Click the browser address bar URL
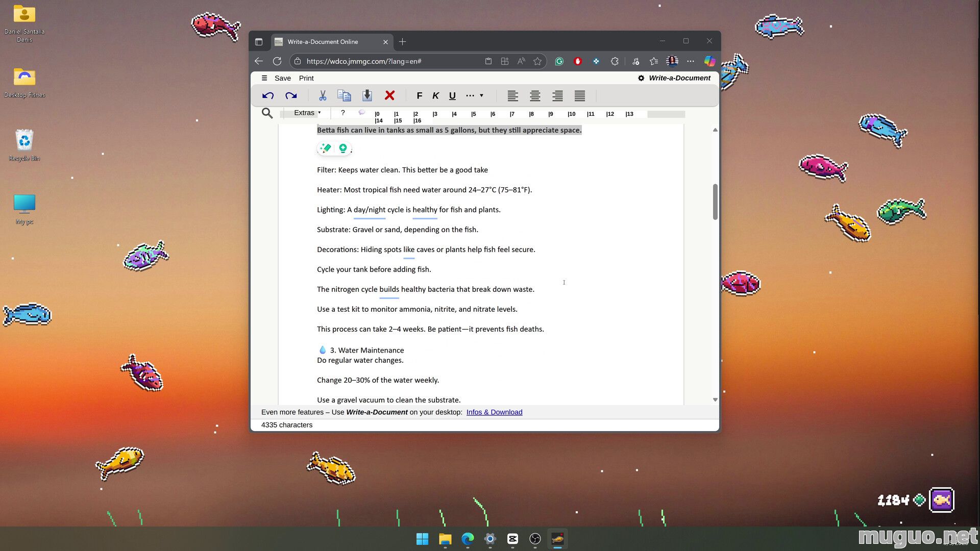Screen dimensions: 980x551 364,61
